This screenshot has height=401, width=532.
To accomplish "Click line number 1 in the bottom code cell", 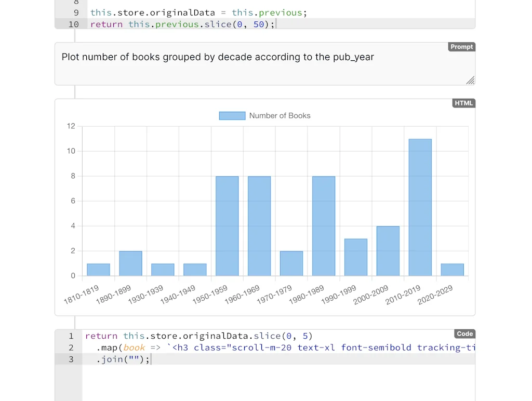I will point(71,336).
